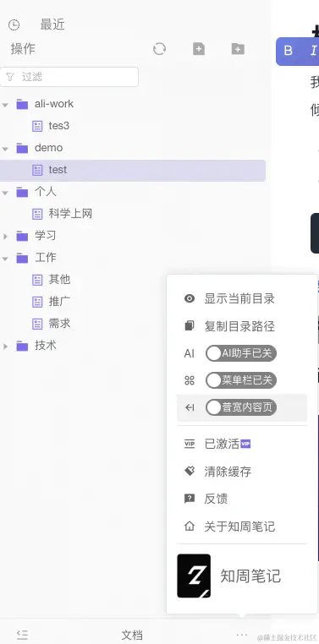Select the ali-work folder name
Viewport: 319px width, 644px height.
tap(54, 104)
